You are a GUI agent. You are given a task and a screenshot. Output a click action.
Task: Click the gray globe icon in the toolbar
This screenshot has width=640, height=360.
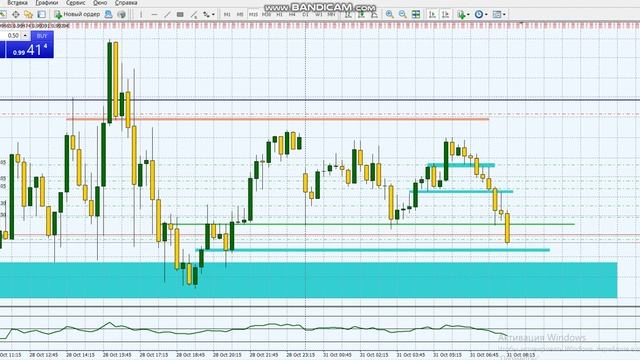click(x=122, y=15)
